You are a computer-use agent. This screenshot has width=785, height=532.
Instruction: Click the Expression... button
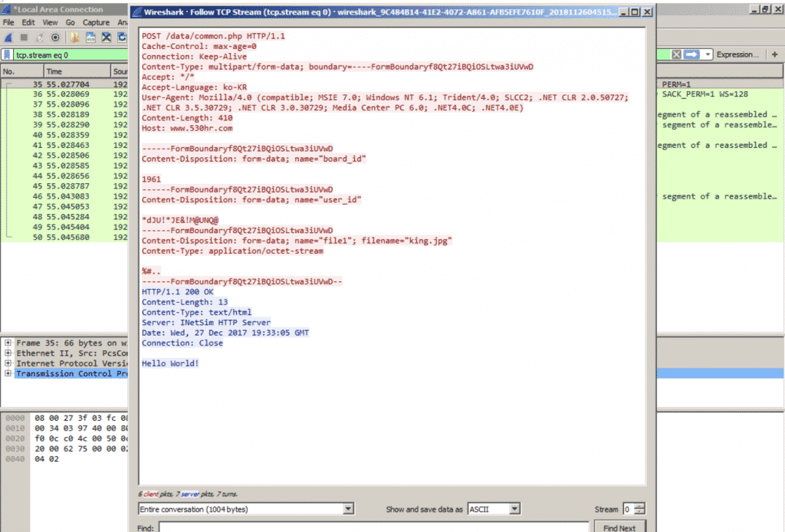point(737,54)
